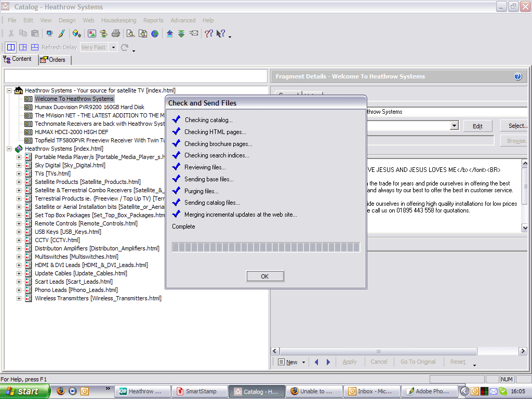Click the next fragment right arrow
Image resolution: width=532 pixels, height=399 pixels.
click(328, 362)
